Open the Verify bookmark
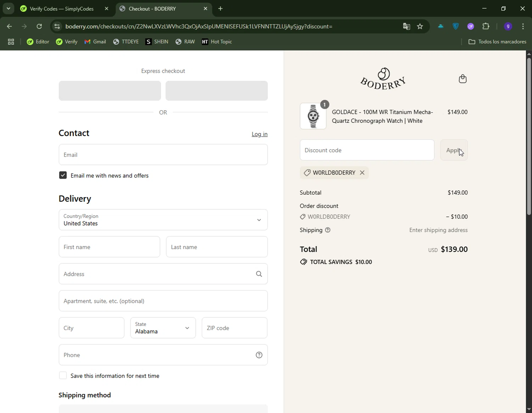 (67, 41)
